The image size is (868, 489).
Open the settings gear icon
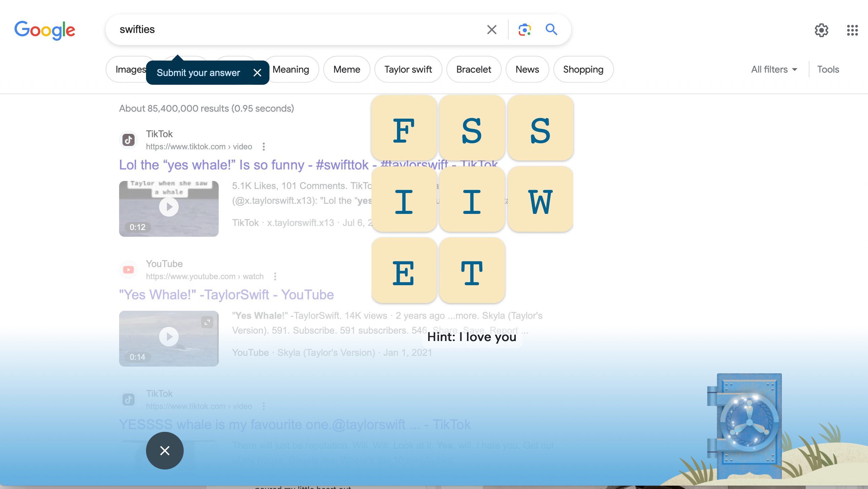pos(821,30)
